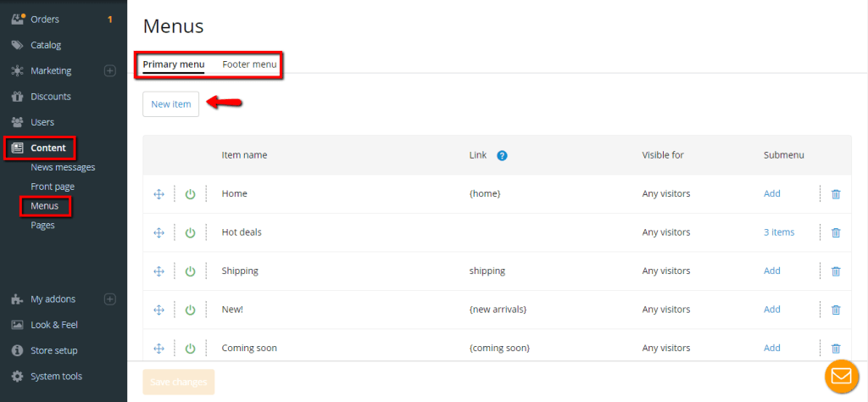Toggle power switch for Shipping item
The width and height of the screenshot is (868, 402).
pos(191,271)
